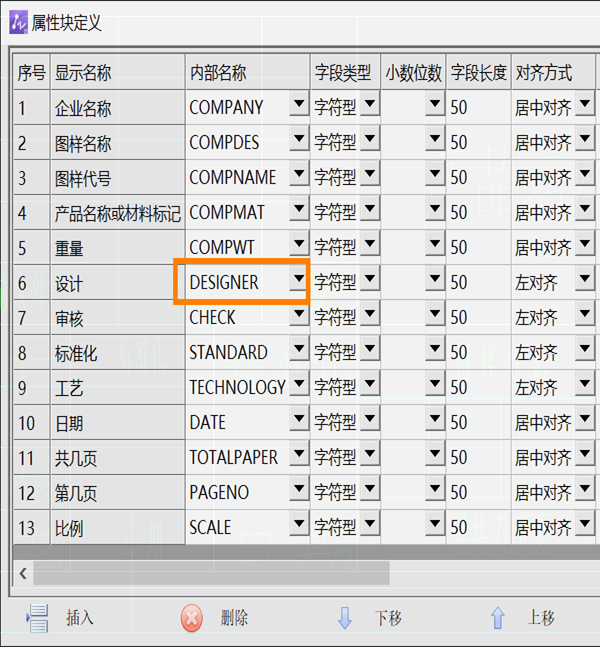
Task: Click the 内部名称 column header
Action: click(x=248, y=72)
